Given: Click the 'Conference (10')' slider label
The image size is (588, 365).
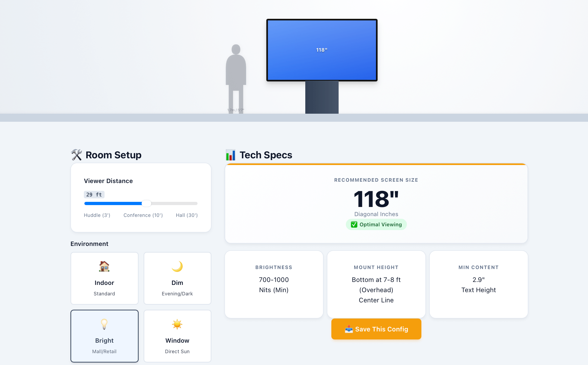Looking at the screenshot, I should 143,215.
